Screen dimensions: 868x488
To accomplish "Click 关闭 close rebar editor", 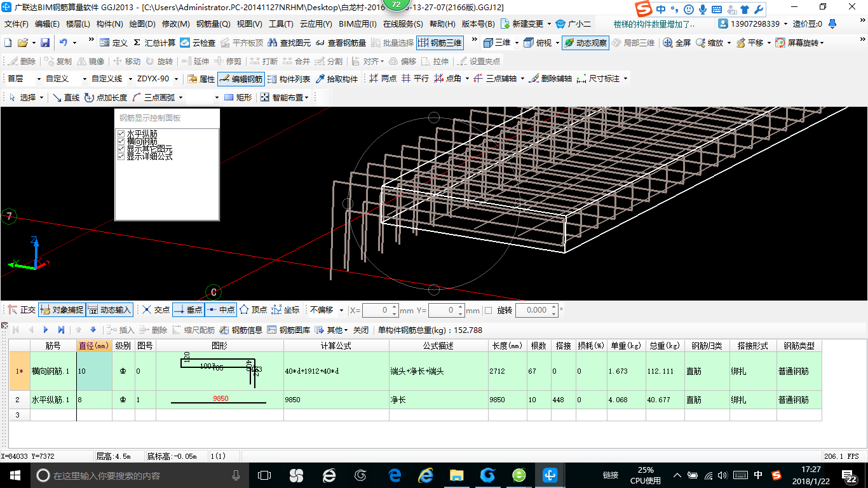I will 361,330.
